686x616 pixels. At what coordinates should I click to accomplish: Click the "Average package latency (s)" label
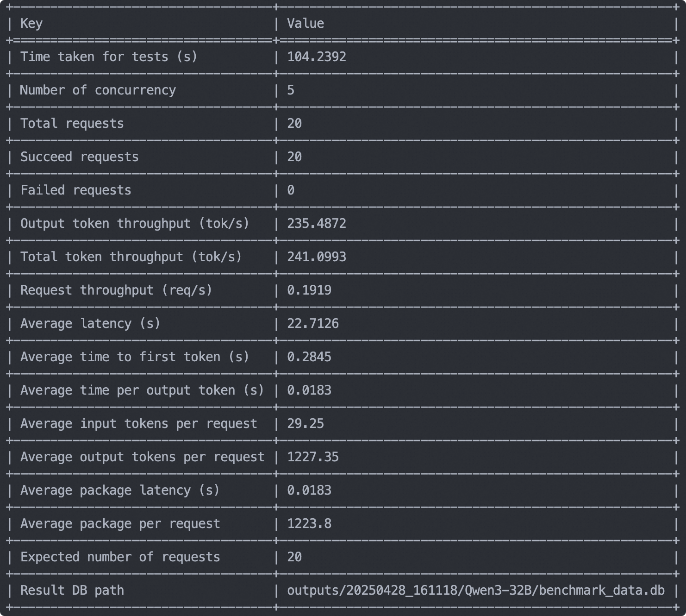(120, 490)
